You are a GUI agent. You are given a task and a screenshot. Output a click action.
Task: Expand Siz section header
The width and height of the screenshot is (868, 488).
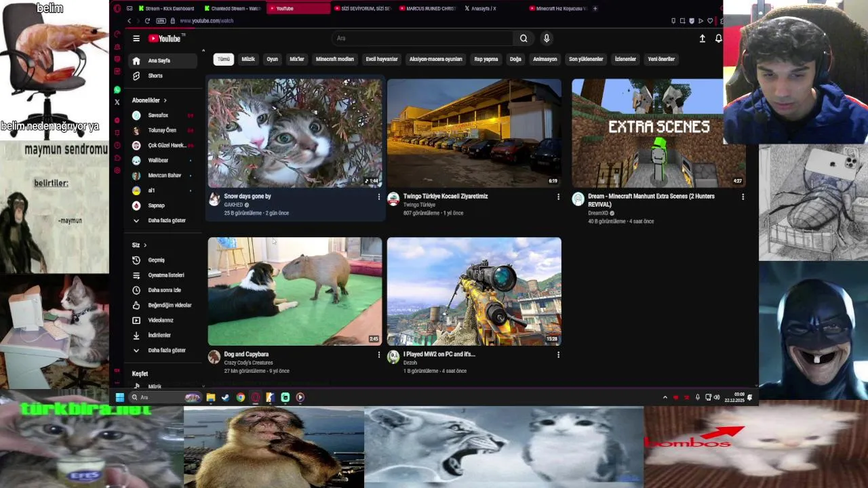(139, 245)
